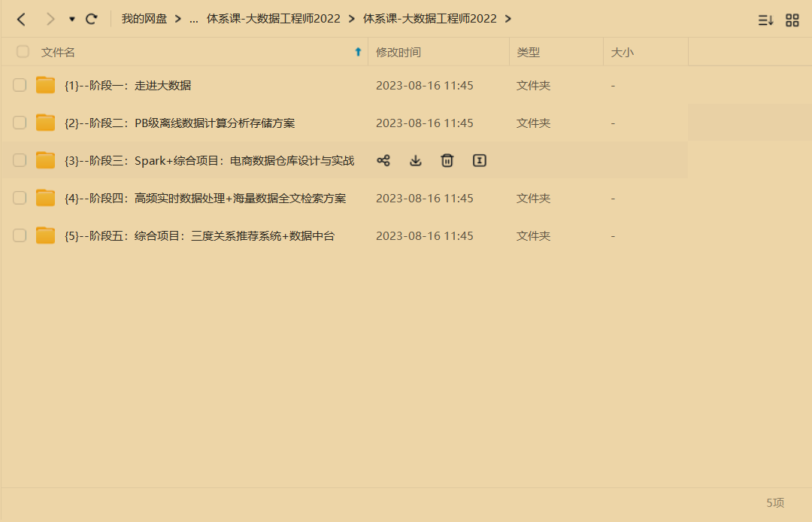Image resolution: width=812 pixels, height=522 pixels.
Task: Select the 文件夹 type in 阶段一 row
Action: [x=533, y=86]
